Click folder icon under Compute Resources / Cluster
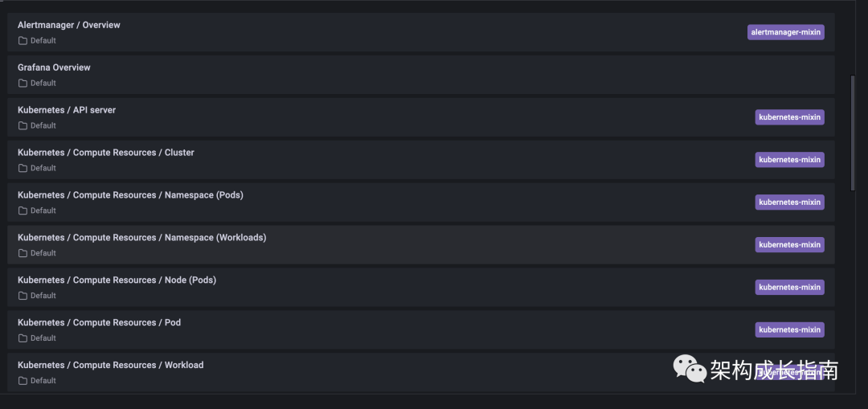Image resolution: width=868 pixels, height=409 pixels. 23,169
